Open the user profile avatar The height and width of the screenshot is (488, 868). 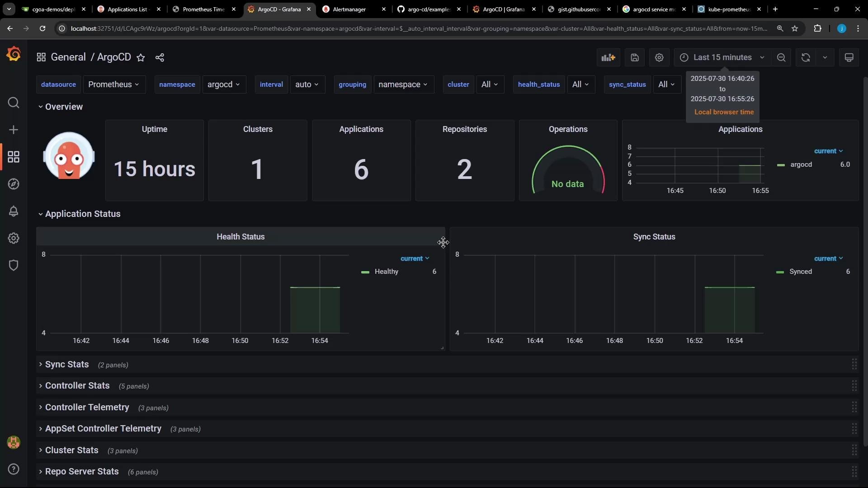tap(14, 442)
